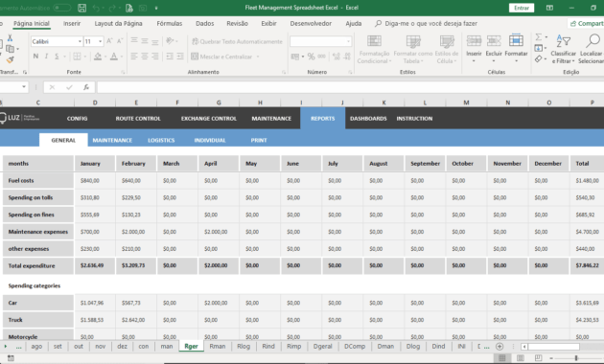Decrease the font size
The width and height of the screenshot is (604, 364).
(120, 41)
